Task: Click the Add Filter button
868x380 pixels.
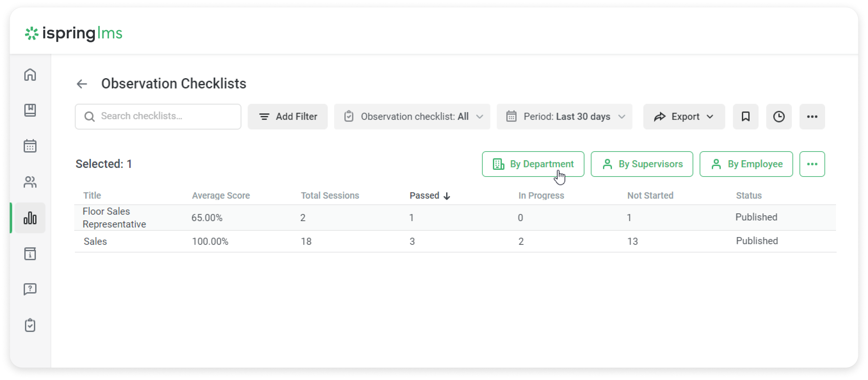Action: point(287,117)
